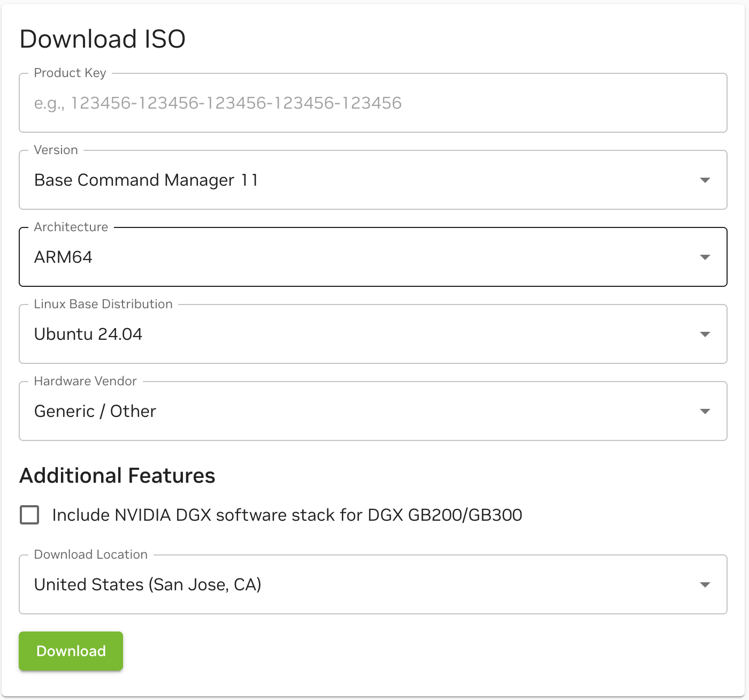The height and width of the screenshot is (700, 749).
Task: Click the Additional Features heading
Action: (x=117, y=476)
